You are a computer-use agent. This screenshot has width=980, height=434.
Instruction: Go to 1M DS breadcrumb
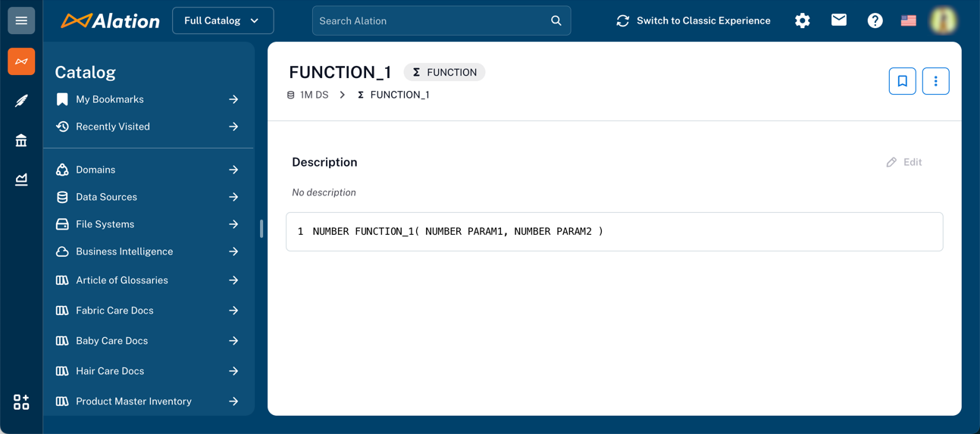click(x=314, y=95)
